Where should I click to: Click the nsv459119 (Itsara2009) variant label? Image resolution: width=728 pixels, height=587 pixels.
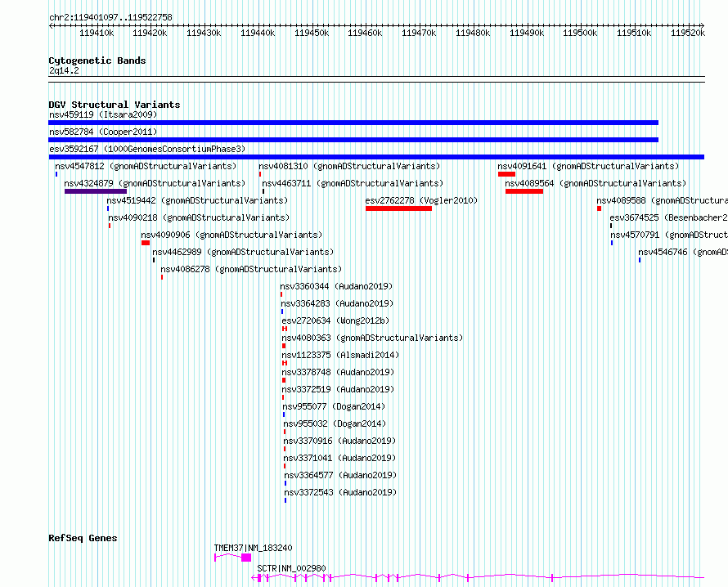click(103, 114)
